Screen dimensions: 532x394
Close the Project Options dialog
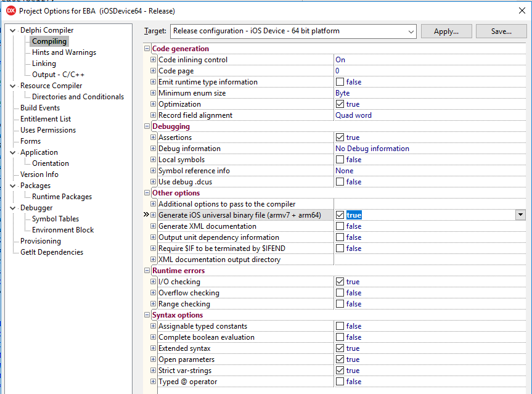tap(522, 10)
